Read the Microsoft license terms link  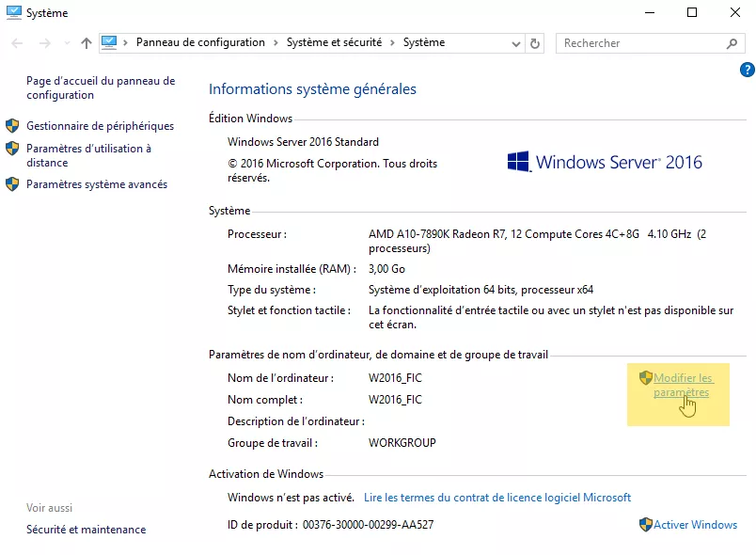coord(497,497)
